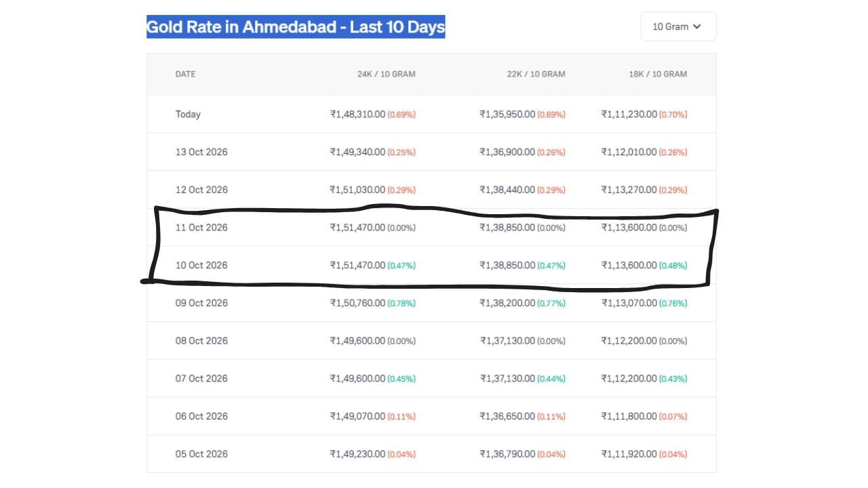The width and height of the screenshot is (868, 488).
Task: Click today's 22K price ₹1,35,950.00
Action: (507, 114)
